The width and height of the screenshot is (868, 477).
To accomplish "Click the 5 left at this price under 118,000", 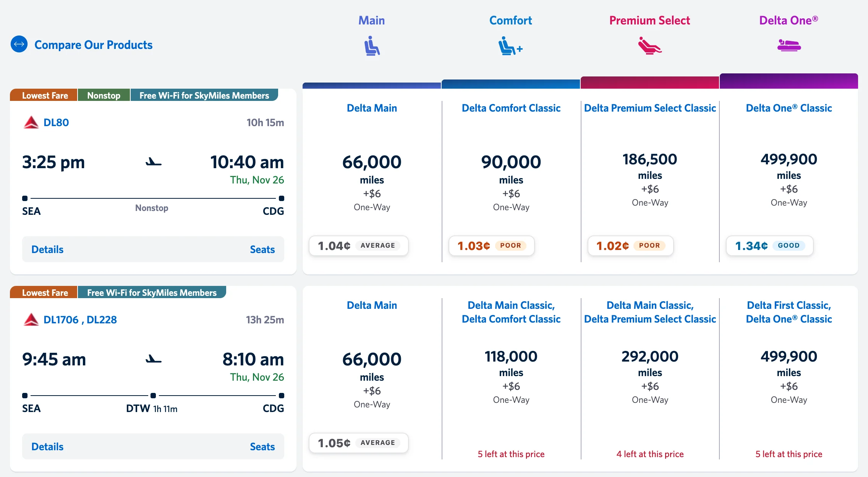I will [511, 454].
